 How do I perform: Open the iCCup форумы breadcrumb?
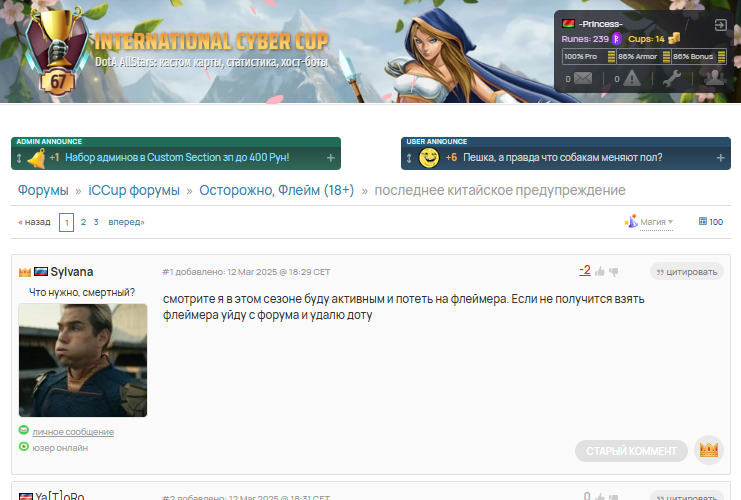pos(134,190)
